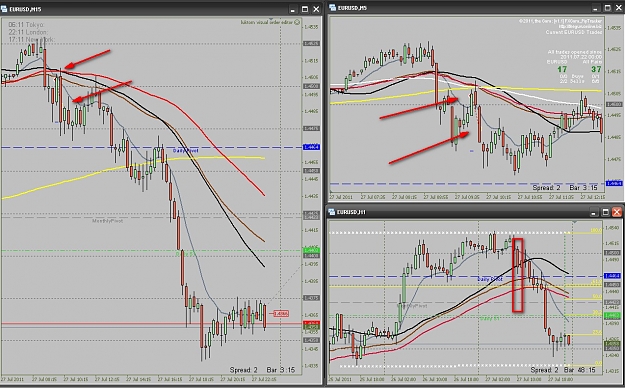The height and width of the screenshot is (388, 625).
Task: Click the 50.0 Fibonacci level label in H1 chart
Action: pos(597,297)
